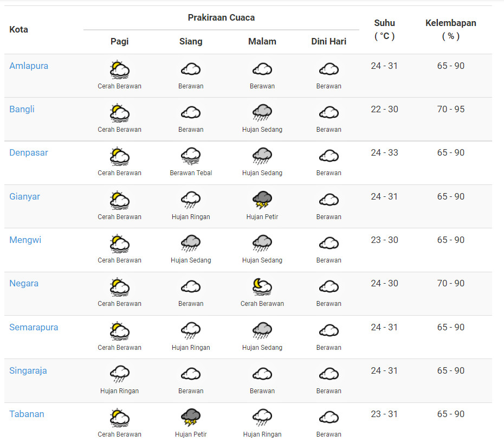Open the Denpasar city link
Viewport: 504px width, 448px height.
(29, 152)
